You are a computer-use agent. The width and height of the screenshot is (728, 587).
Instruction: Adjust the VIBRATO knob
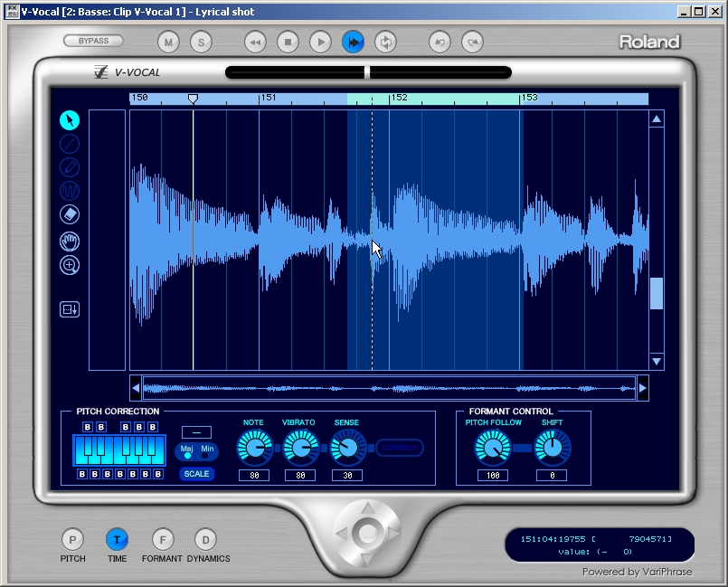300,447
